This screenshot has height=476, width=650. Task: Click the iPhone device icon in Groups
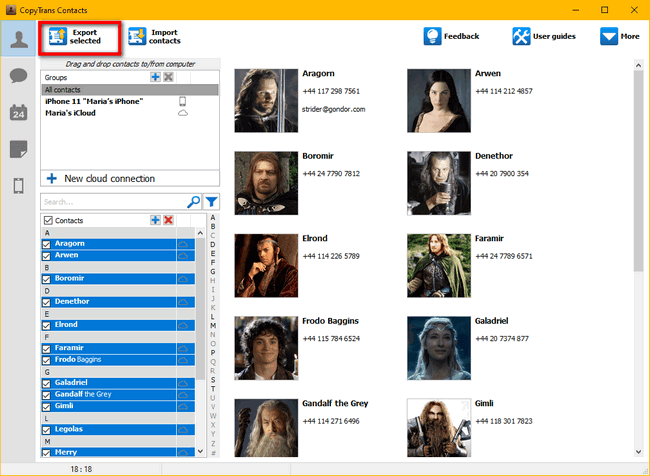tap(182, 101)
